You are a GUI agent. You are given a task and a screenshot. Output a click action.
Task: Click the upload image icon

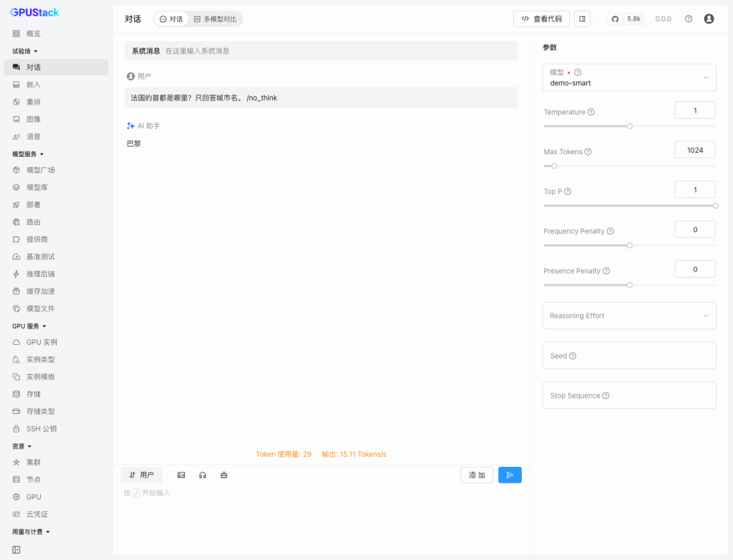tap(181, 475)
